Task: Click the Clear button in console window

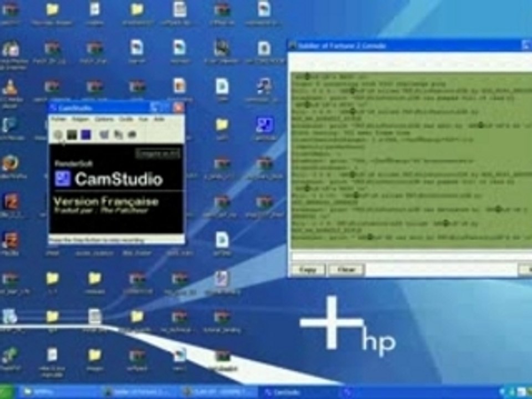Action: [347, 270]
